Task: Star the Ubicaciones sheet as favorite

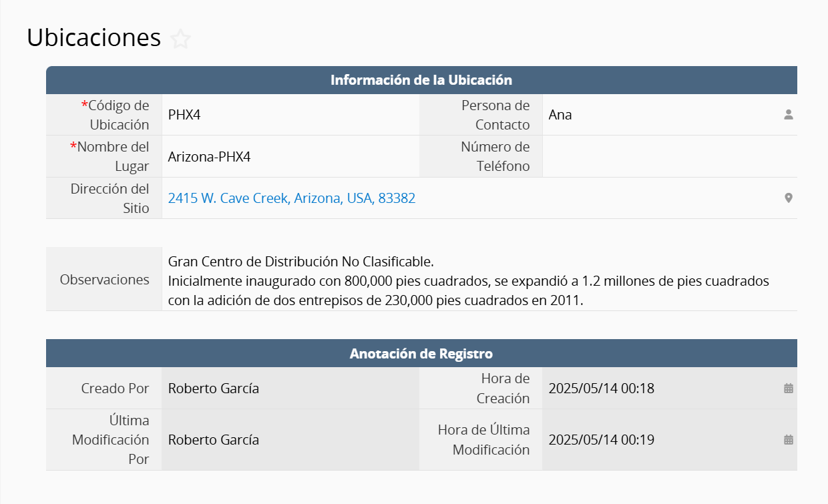Action: (180, 39)
